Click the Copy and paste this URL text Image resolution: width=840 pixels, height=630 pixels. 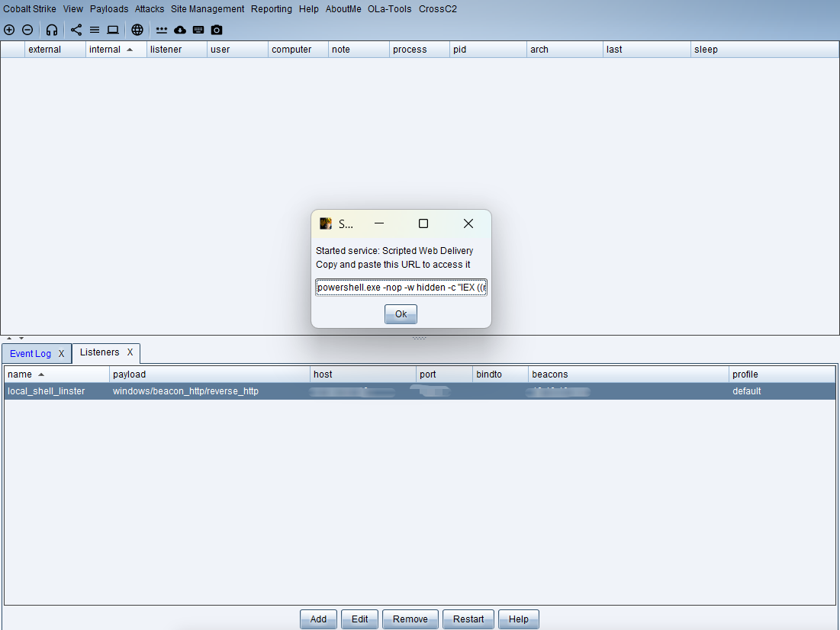tap(393, 265)
